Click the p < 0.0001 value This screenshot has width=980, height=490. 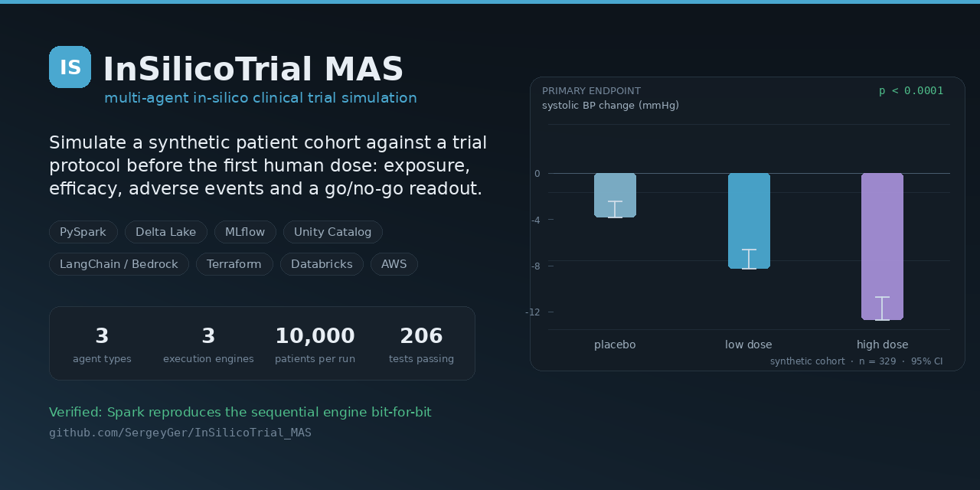click(x=911, y=90)
